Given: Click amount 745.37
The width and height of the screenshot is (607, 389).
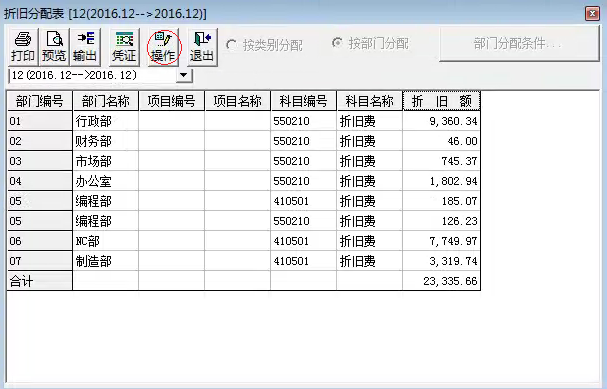Looking at the screenshot, I should (x=442, y=161).
